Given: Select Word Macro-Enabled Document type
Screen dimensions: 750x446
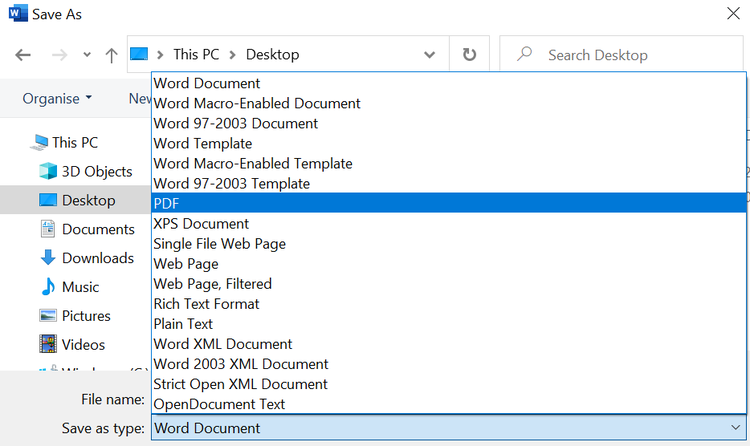Looking at the screenshot, I should click(x=257, y=103).
